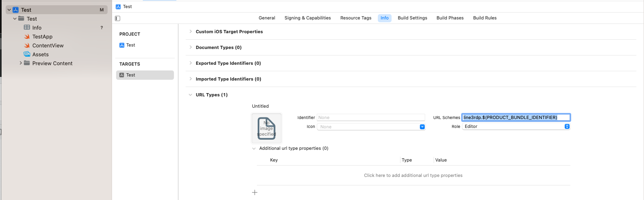This screenshot has height=200, width=644.
Task: Click the Info plist table icon
Action: pos(27,28)
